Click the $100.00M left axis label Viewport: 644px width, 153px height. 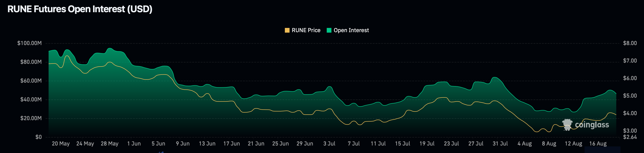[x=29, y=43]
